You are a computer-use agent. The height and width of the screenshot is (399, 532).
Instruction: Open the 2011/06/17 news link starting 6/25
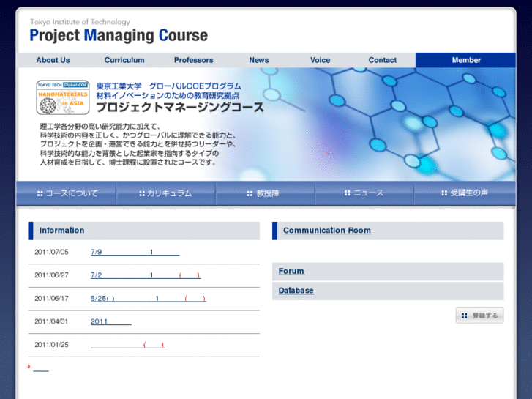149,298
